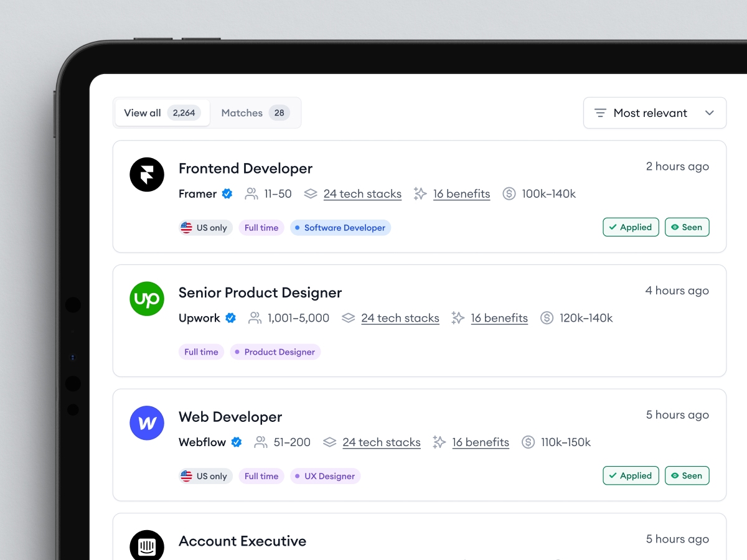Click Full time tag on Frontend Developer card
This screenshot has height=560, width=747.
(261, 228)
